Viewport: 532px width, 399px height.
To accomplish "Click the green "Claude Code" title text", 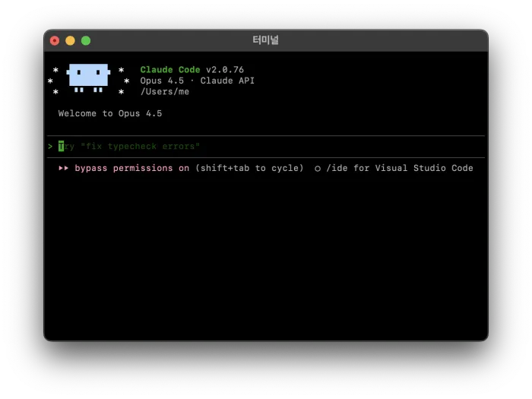I will (170, 70).
